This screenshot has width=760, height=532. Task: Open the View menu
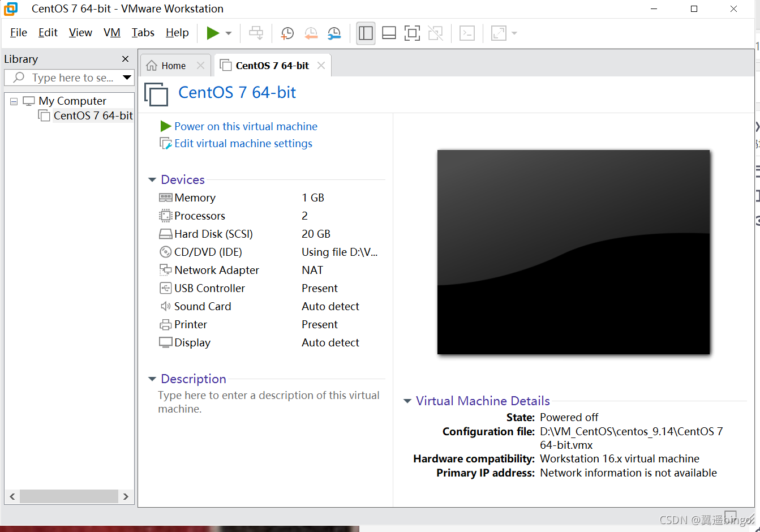click(x=80, y=33)
